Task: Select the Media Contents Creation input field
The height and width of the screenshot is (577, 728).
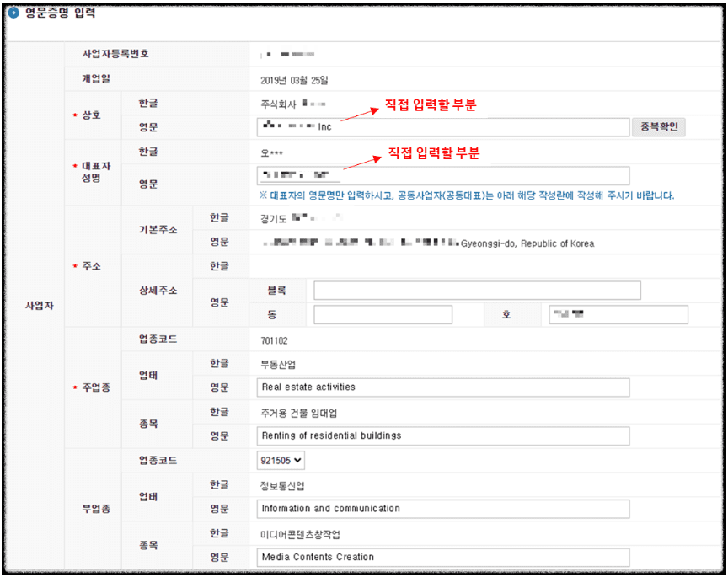Action: [442, 557]
